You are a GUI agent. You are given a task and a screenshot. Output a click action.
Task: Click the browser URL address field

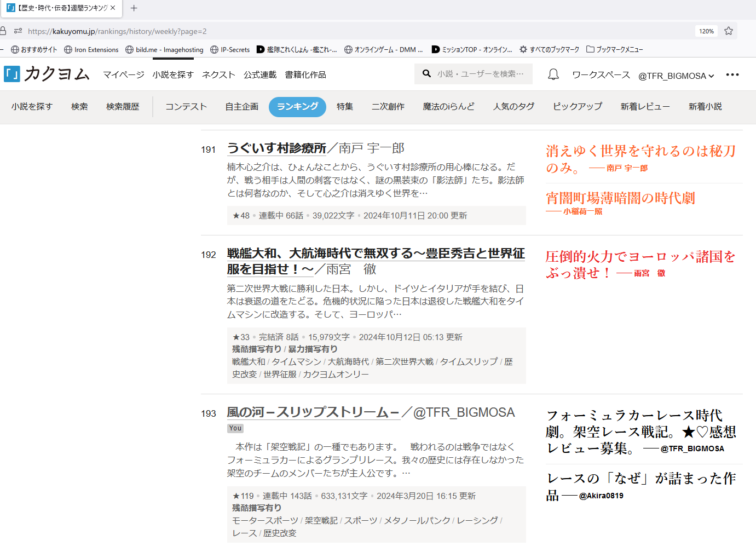pos(328,31)
